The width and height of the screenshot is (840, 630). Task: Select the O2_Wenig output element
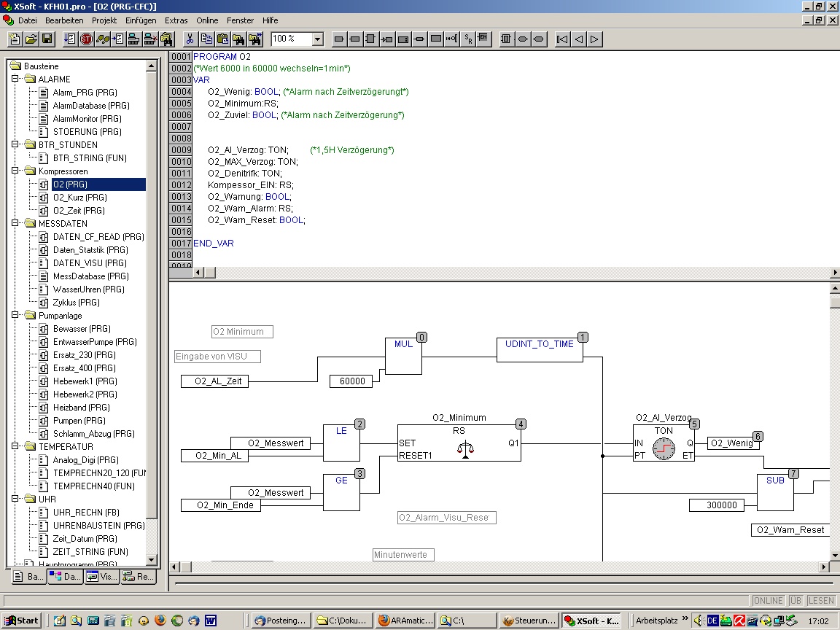click(x=732, y=443)
